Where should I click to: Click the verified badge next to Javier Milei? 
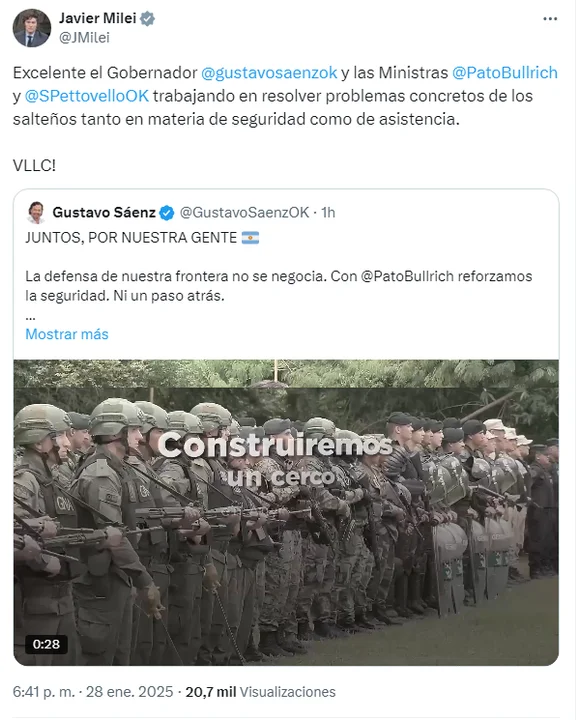tap(147, 18)
